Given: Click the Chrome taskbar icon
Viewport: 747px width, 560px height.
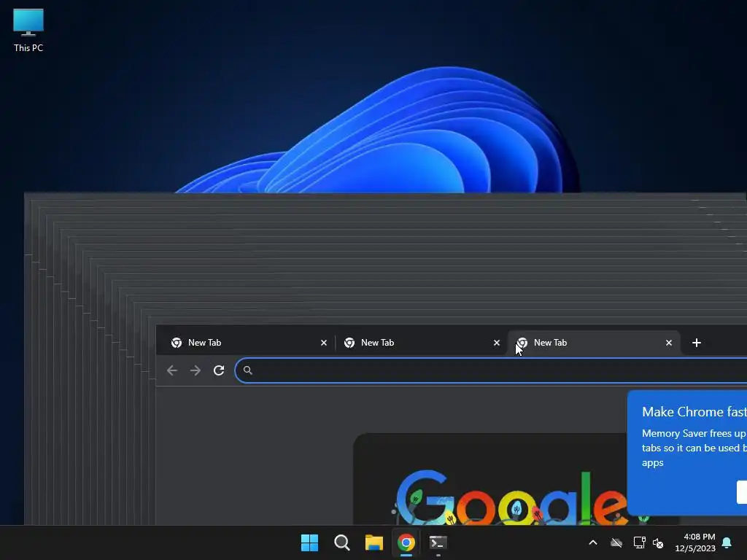Looking at the screenshot, I should [x=406, y=542].
